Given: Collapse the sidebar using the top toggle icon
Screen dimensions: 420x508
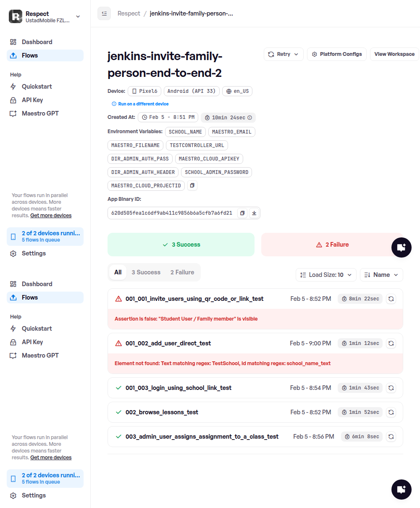Looking at the screenshot, I should coord(104,13).
